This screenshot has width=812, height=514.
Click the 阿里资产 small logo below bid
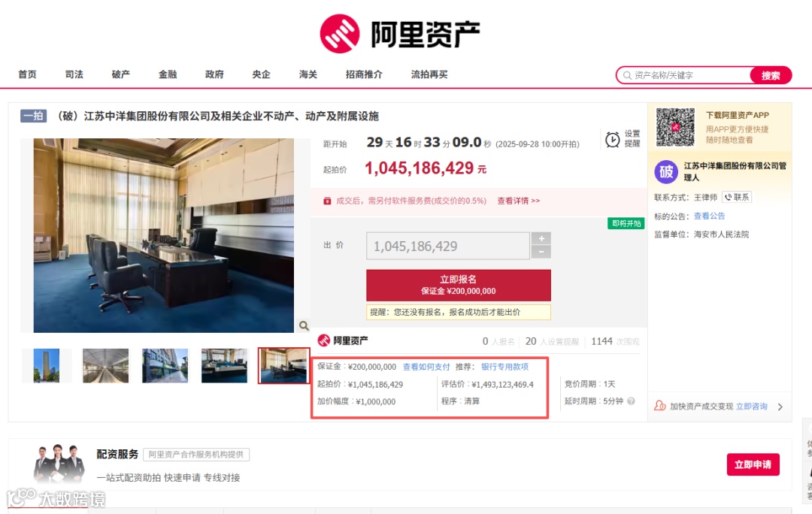343,340
